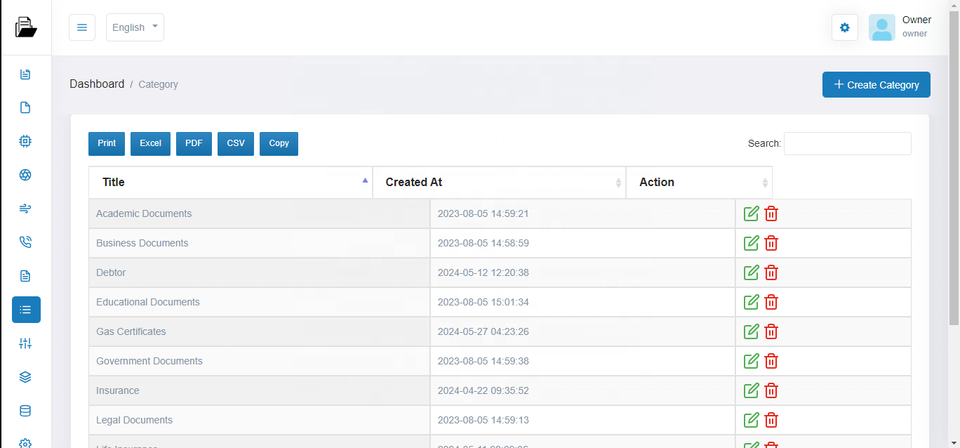
Task: Open the Owner profile menu
Action: (x=900, y=27)
